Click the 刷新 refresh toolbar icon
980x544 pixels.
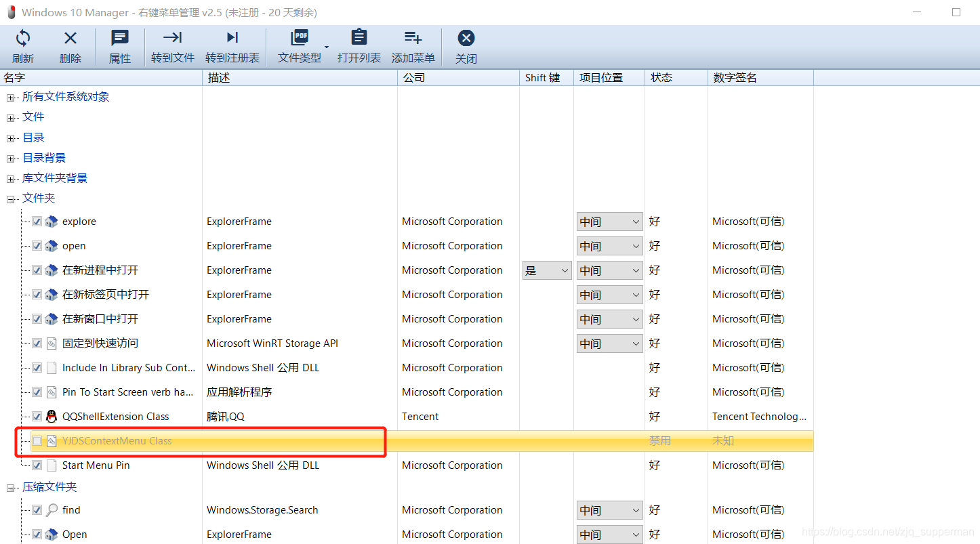tap(23, 38)
